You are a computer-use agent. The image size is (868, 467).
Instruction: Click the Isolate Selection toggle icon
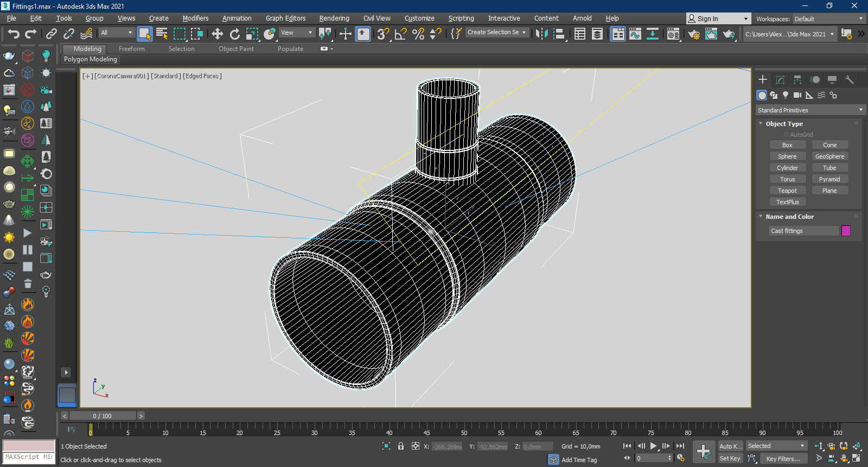pos(386,446)
